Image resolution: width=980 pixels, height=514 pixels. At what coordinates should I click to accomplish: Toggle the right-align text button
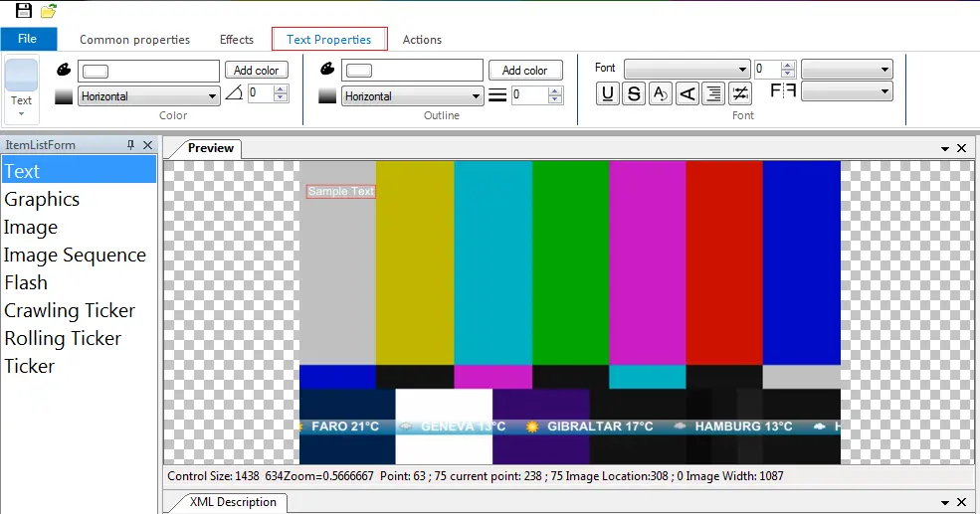tap(713, 94)
